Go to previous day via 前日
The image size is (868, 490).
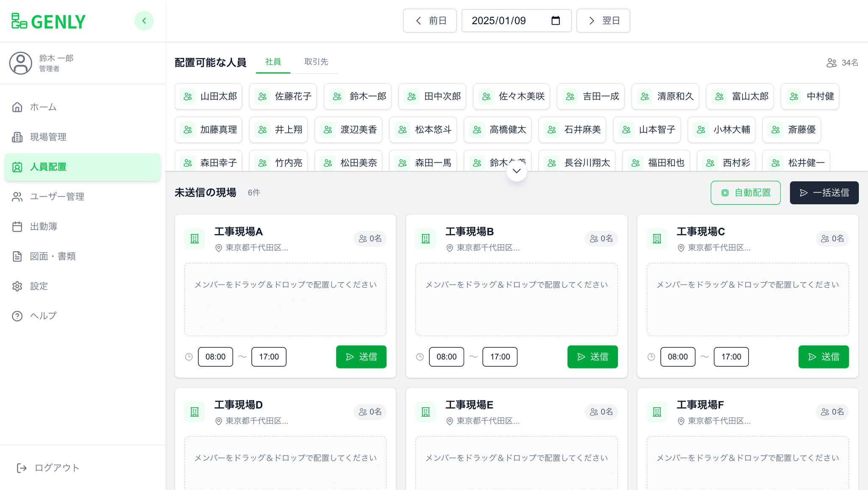(430, 20)
